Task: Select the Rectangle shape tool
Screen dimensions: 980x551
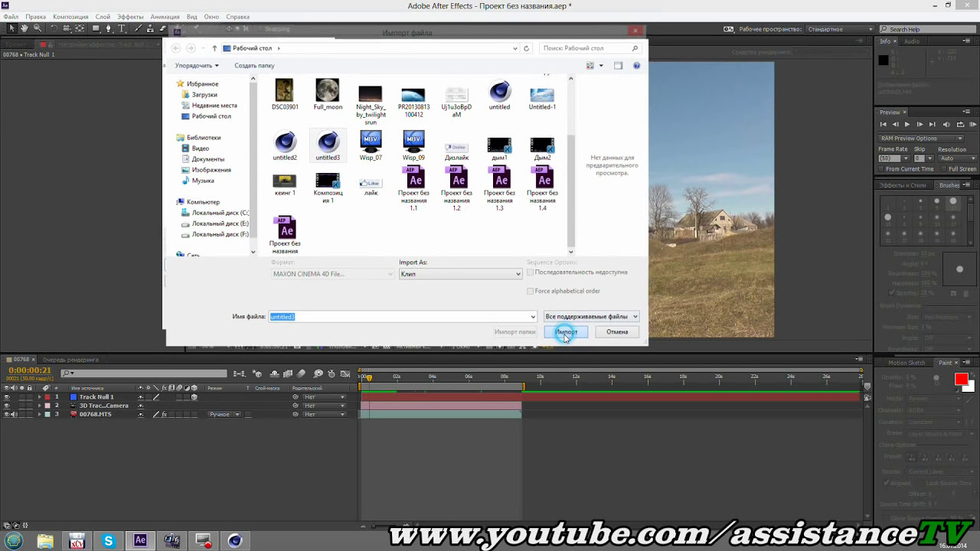Action: (96, 28)
